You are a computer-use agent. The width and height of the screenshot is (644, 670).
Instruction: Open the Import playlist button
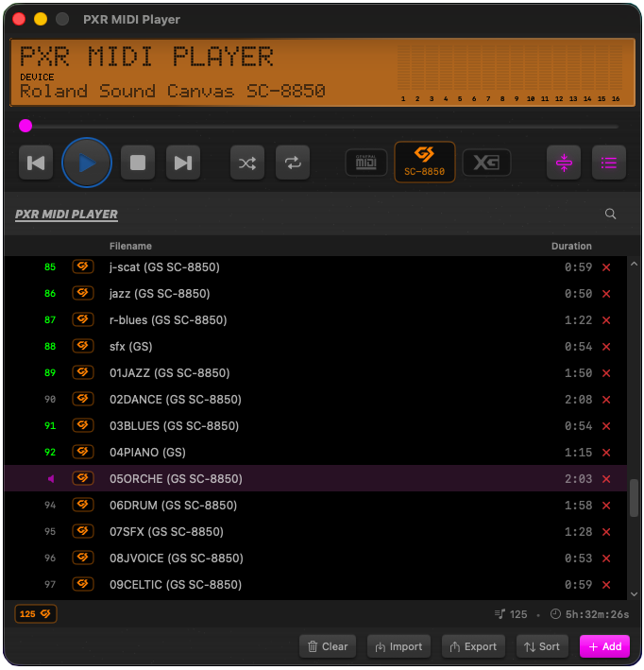[x=398, y=646]
